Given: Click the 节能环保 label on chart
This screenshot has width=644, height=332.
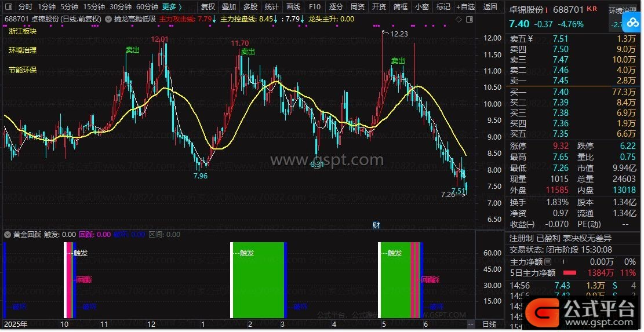Looking at the screenshot, I should [x=23, y=70].
